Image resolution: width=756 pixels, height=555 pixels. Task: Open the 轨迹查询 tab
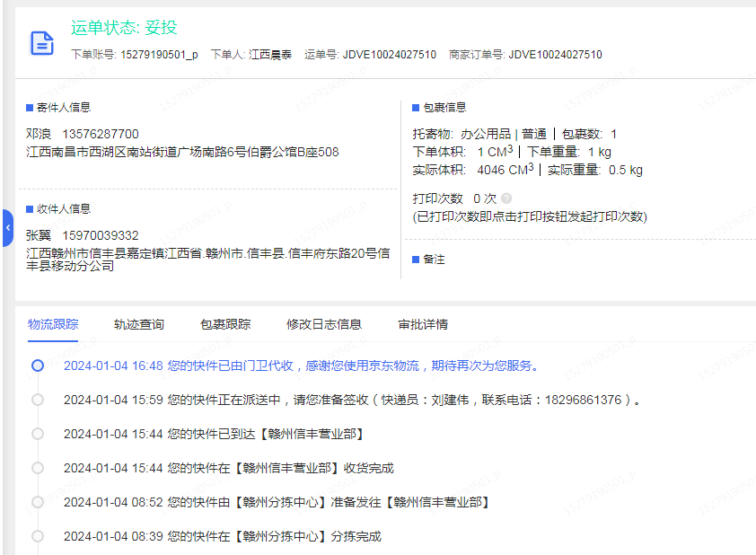click(139, 324)
